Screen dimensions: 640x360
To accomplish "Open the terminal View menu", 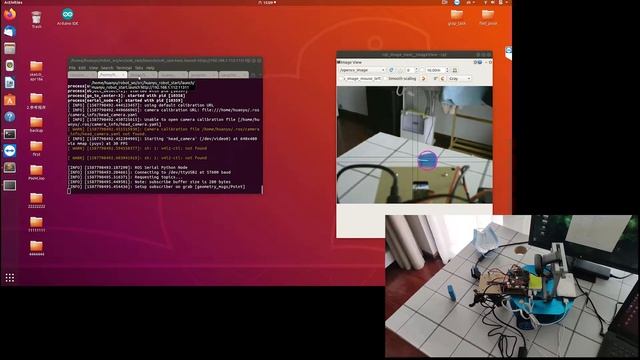I will pos(93,68).
